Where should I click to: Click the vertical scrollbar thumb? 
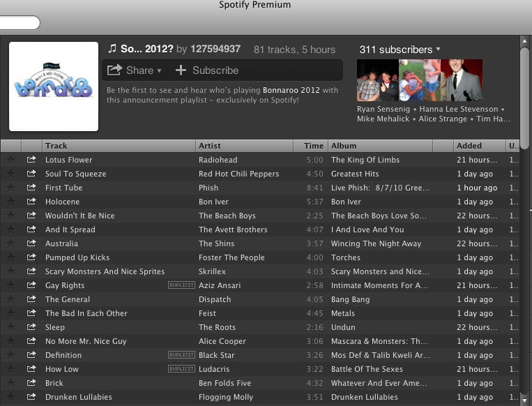click(524, 98)
